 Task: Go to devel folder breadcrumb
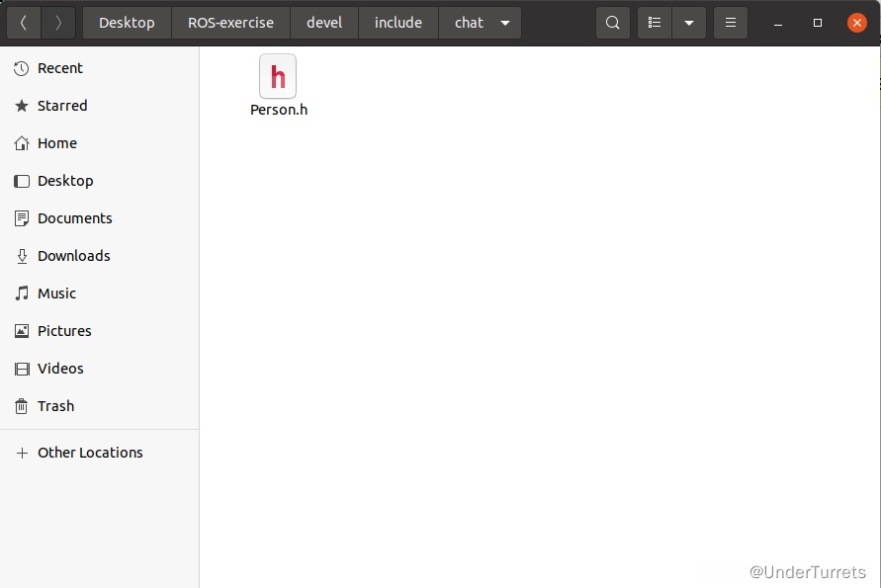[x=324, y=23]
